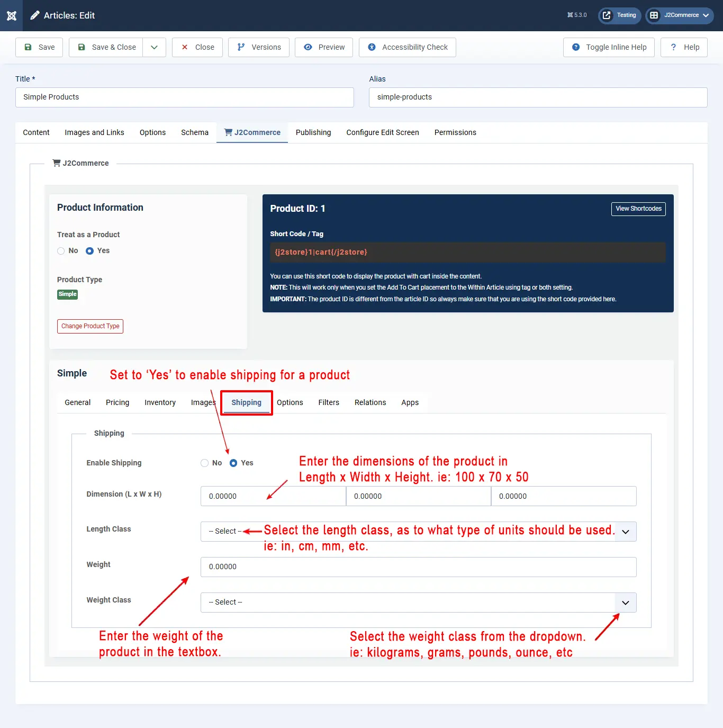Toggle Inline Help
This screenshot has height=728, width=723.
[x=609, y=47]
